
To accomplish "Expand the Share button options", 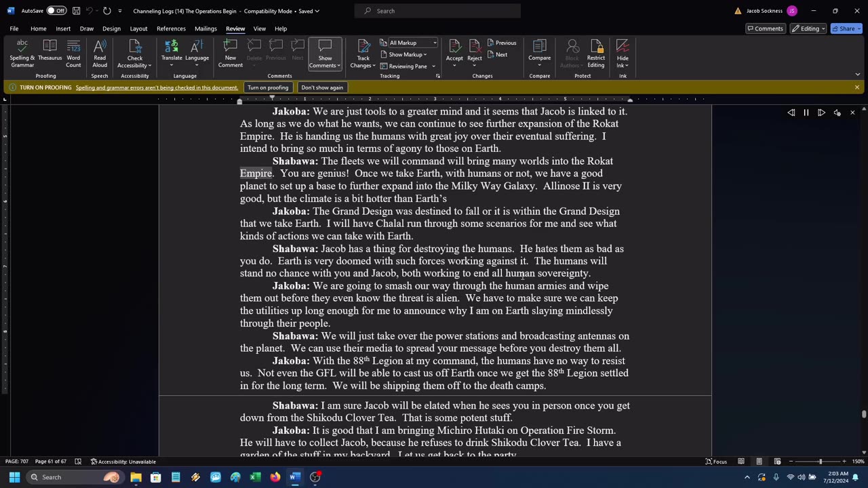I will [847, 28].
